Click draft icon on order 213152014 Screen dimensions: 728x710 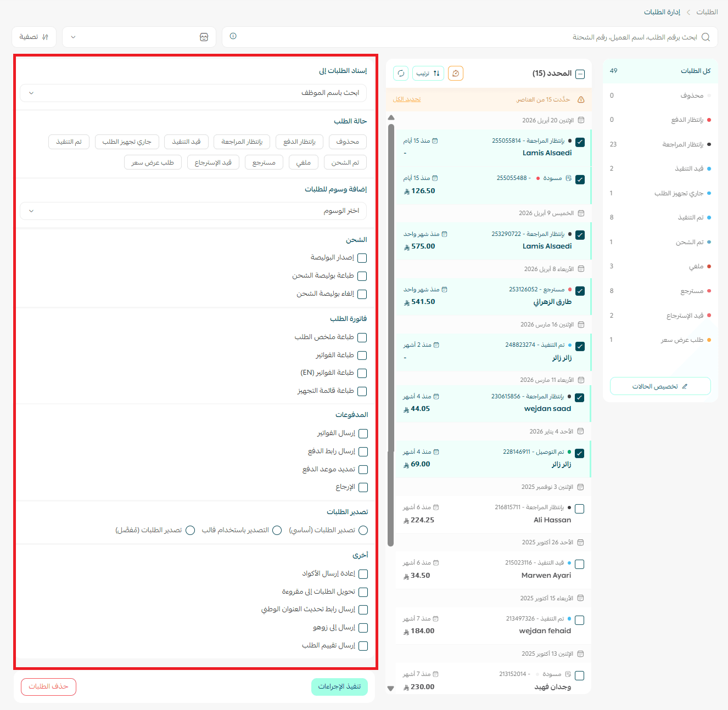[568, 674]
